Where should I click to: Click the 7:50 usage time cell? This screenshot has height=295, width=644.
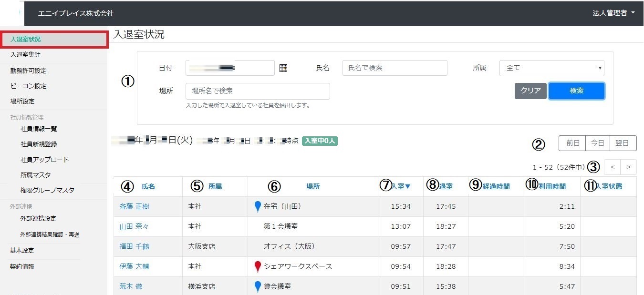567,247
